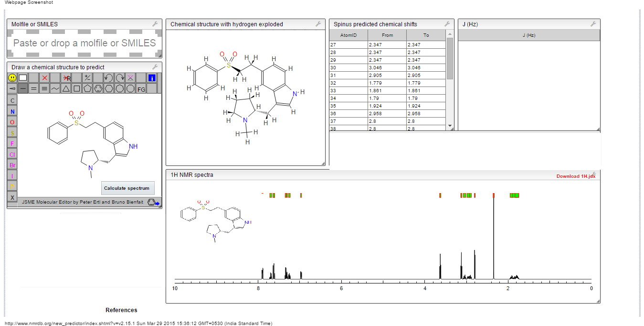Open wrench settings of J (Hz) panel

point(593,24)
